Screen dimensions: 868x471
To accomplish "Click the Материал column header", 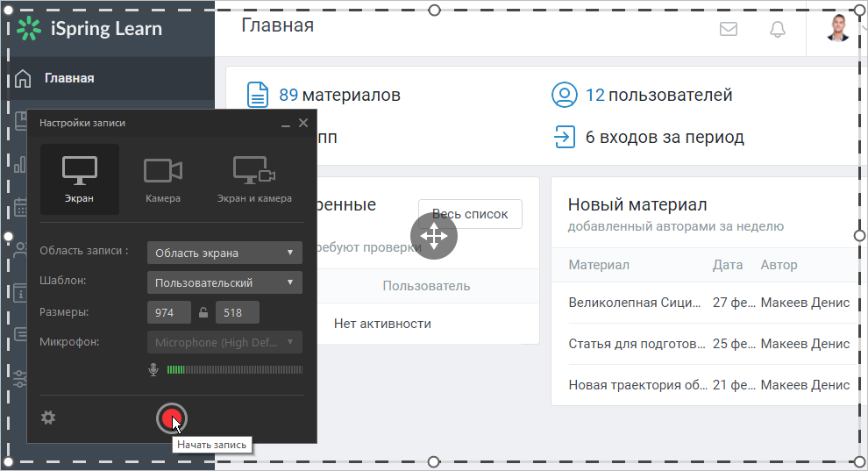I will (x=599, y=265).
